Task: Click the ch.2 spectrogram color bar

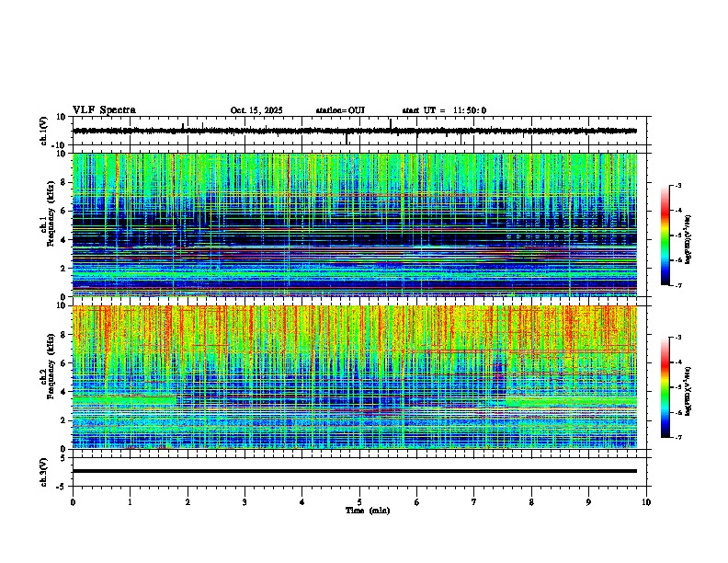Action: pos(665,387)
